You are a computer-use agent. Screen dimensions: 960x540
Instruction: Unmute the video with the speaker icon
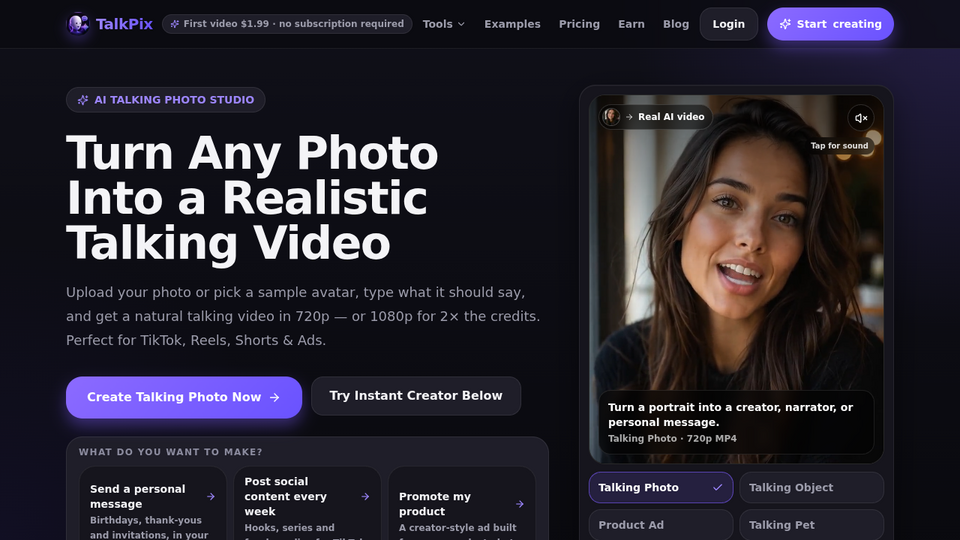click(x=861, y=118)
